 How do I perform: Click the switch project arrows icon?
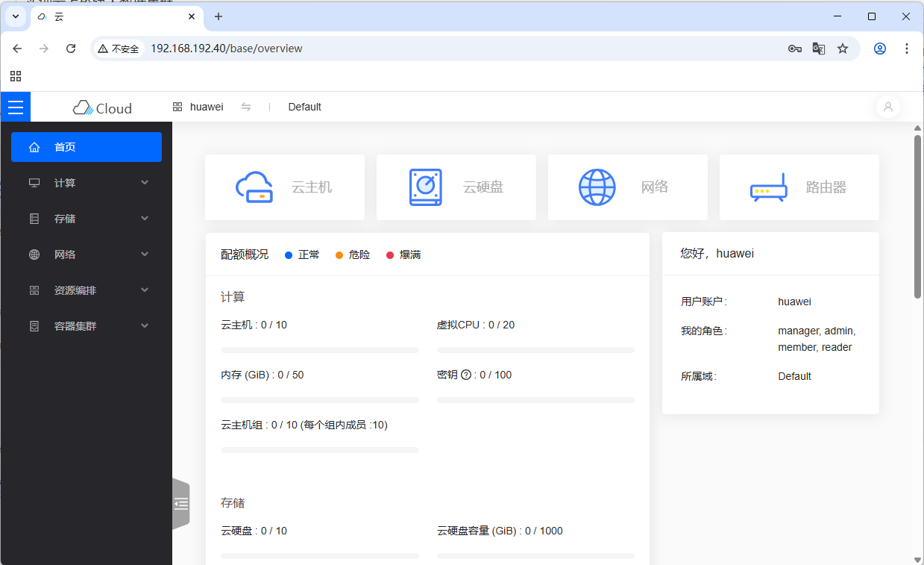click(246, 107)
